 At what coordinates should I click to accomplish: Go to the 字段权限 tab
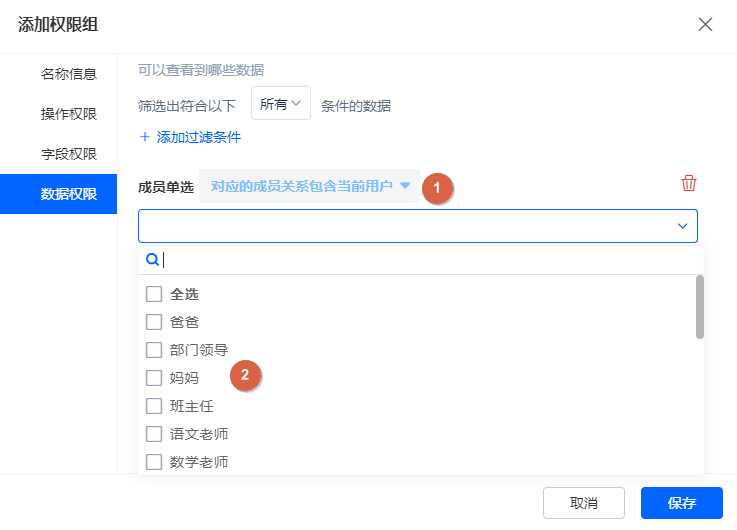click(69, 153)
